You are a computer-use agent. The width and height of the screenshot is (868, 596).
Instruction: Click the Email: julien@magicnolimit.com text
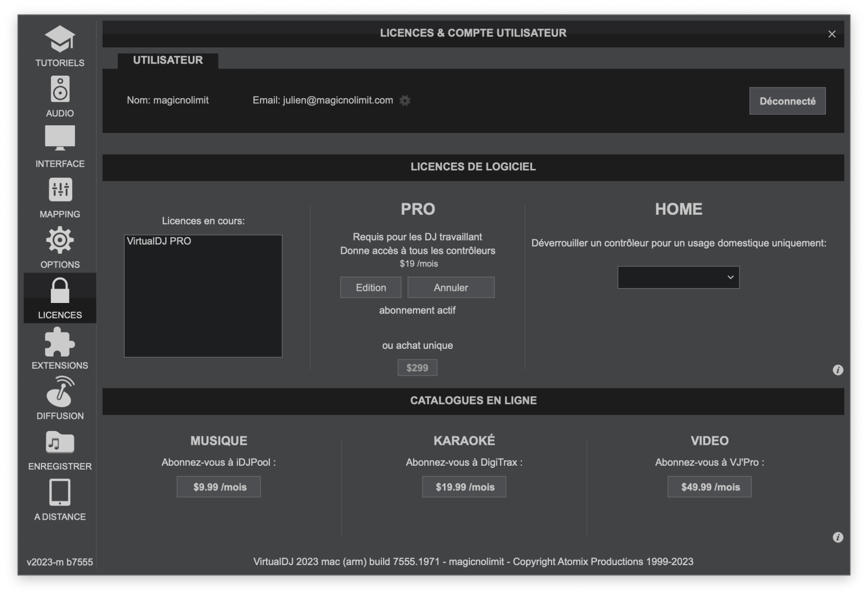point(323,100)
